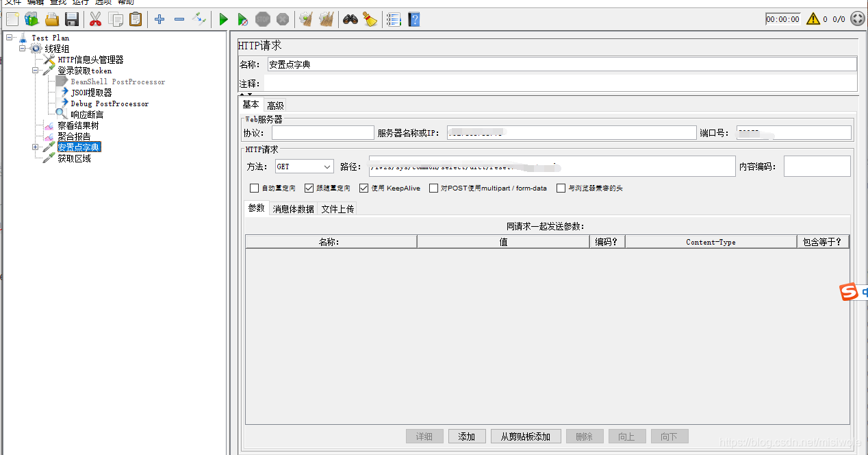868x455 pixels.
Task: Select the 察看结果树 tree item
Action: (78, 125)
